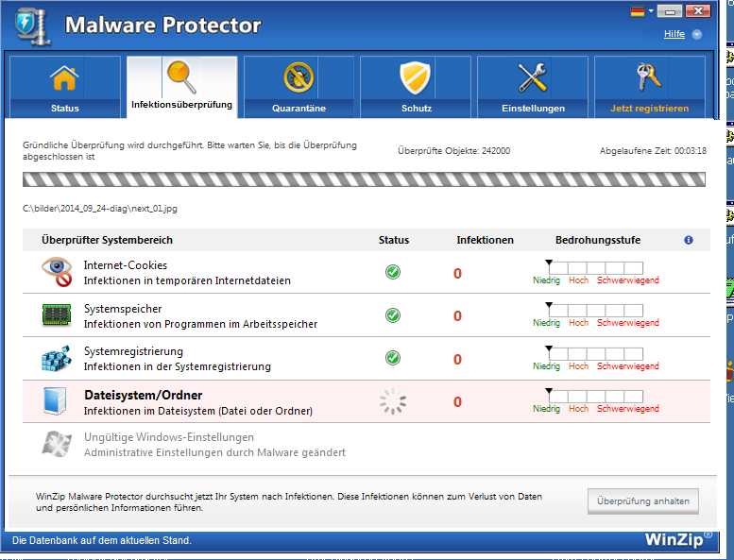This screenshot has width=734, height=560.
Task: Click the Systemregistrierung cubes icon
Action: tap(57, 358)
